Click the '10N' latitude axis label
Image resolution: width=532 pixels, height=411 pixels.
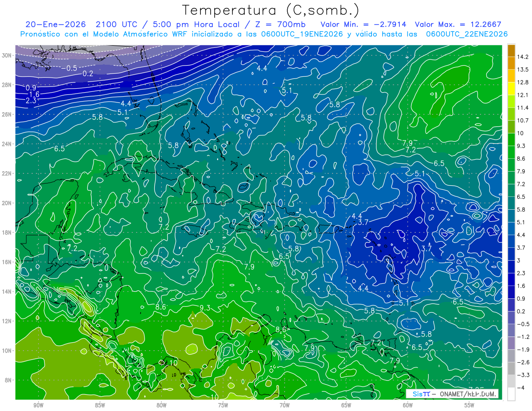tap(8, 351)
